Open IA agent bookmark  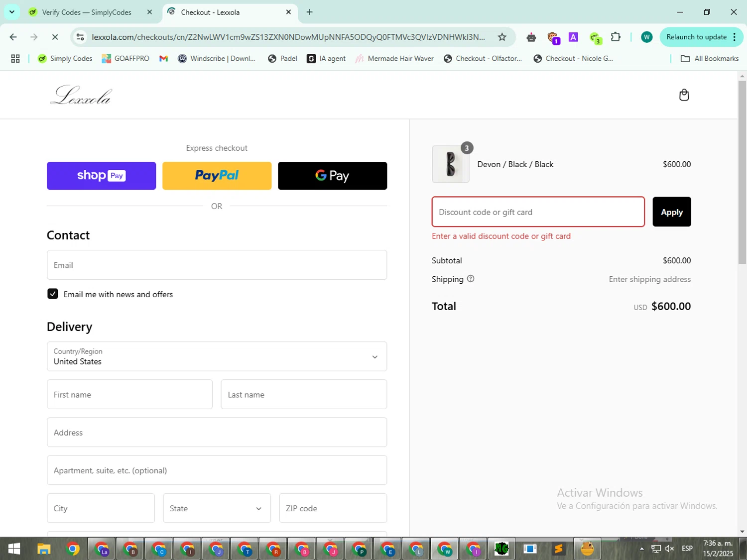pos(326,59)
